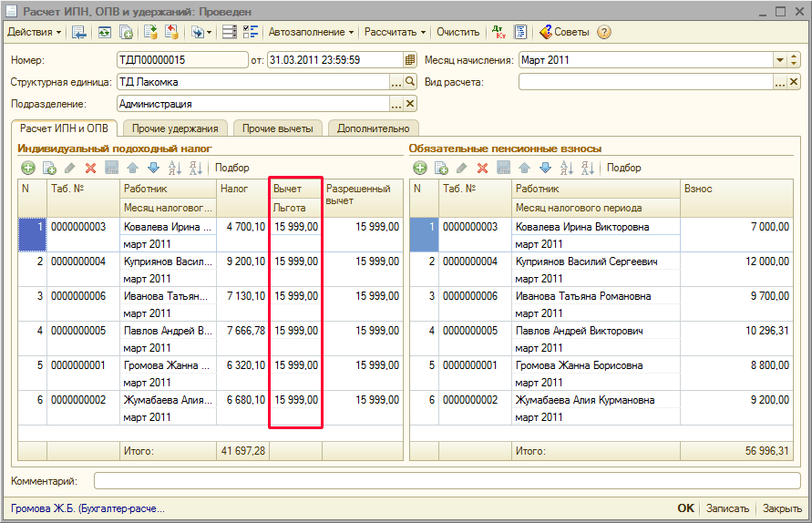
Task: Click the green Add row icon in the ИПН table
Action: [27, 168]
